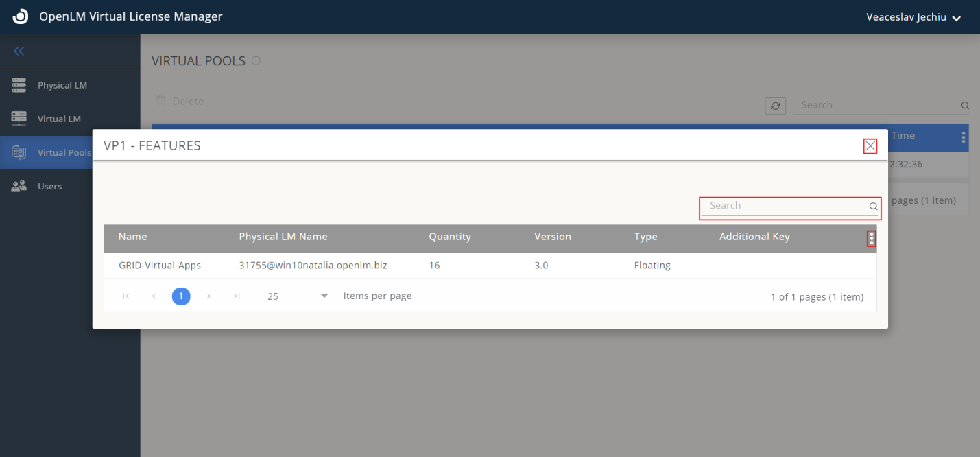Image resolution: width=980 pixels, height=457 pixels.
Task: Collapse the sidebar with double chevron
Action: (x=19, y=51)
